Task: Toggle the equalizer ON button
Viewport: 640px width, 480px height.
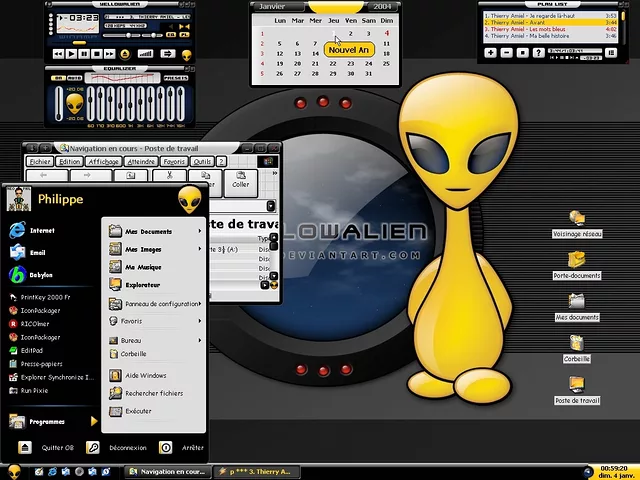Action: (58, 77)
